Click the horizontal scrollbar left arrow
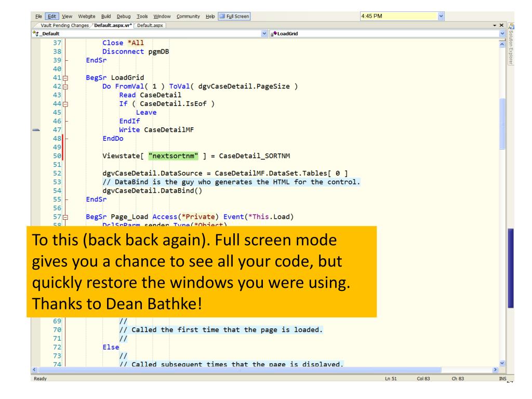The image size is (532, 399). point(34,370)
